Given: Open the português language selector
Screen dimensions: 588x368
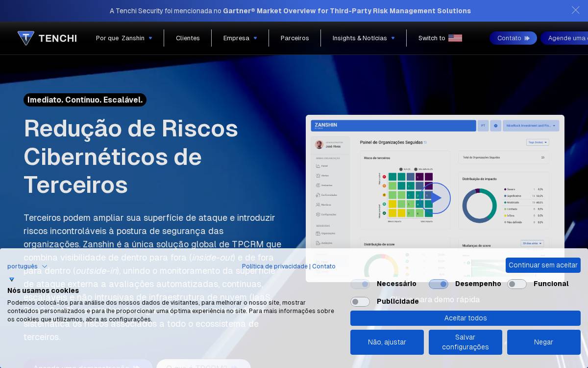Looking at the screenshot, I should [27, 266].
